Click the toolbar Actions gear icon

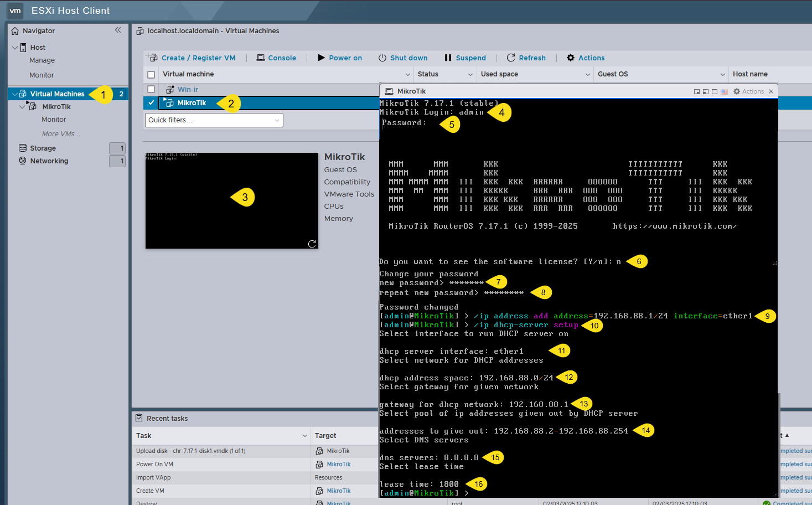[571, 58]
